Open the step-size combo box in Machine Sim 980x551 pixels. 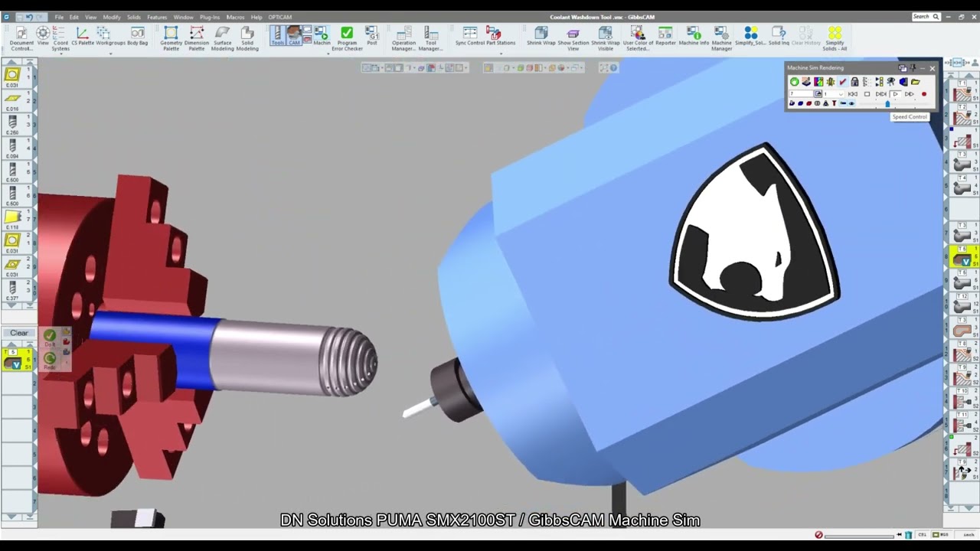pyautogui.click(x=834, y=94)
